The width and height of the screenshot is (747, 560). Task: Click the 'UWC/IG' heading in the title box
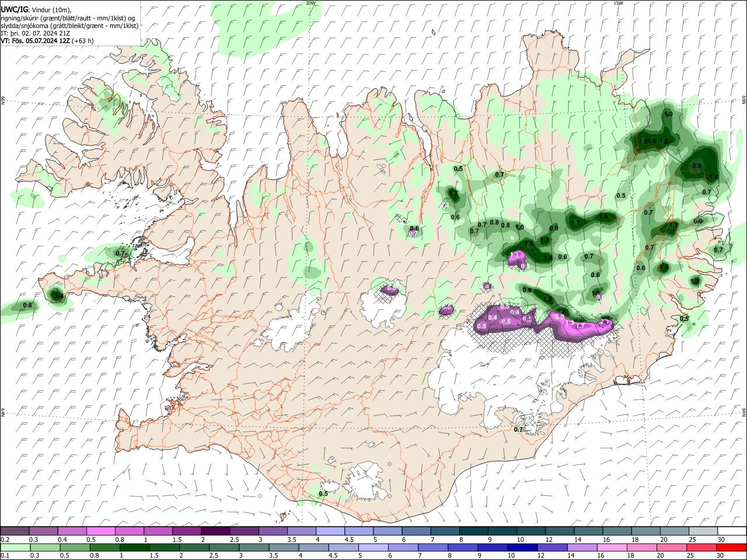pyautogui.click(x=13, y=10)
